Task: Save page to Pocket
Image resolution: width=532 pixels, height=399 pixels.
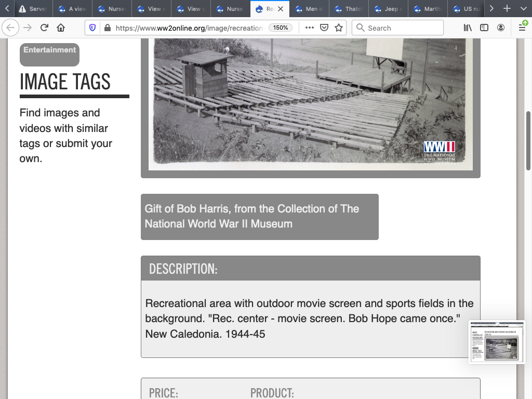Action: coord(324,28)
